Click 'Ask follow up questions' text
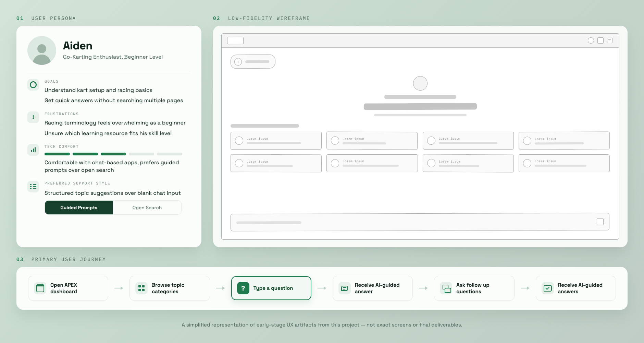The height and width of the screenshot is (343, 644). (473, 288)
